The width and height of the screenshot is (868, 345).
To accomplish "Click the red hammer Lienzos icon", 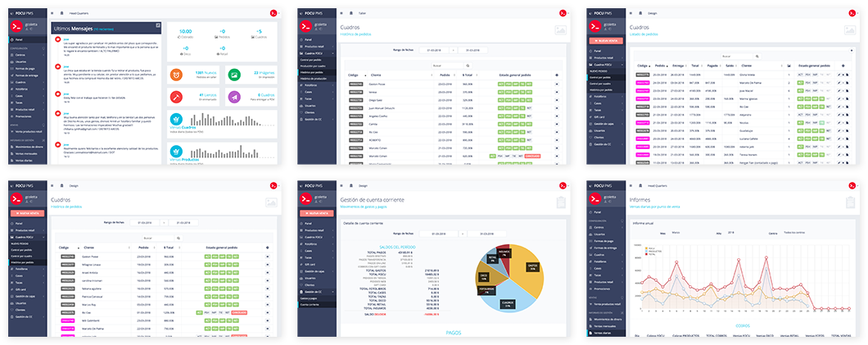I will pyautogui.click(x=176, y=97).
